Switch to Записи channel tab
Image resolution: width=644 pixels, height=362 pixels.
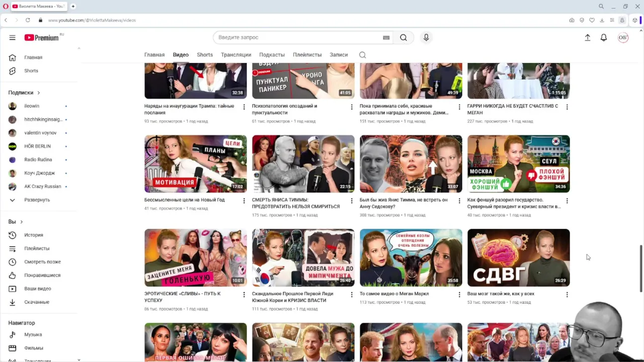pyautogui.click(x=339, y=55)
